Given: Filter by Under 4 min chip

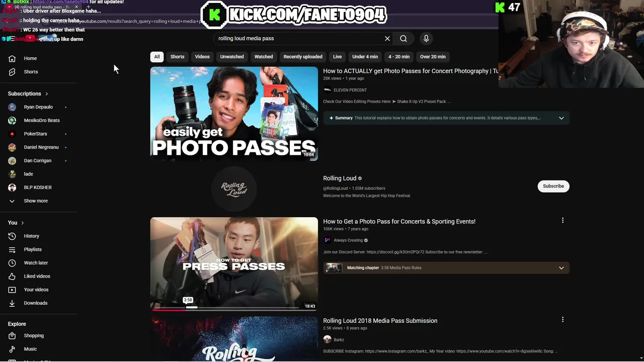Looking at the screenshot, I should coord(365,57).
